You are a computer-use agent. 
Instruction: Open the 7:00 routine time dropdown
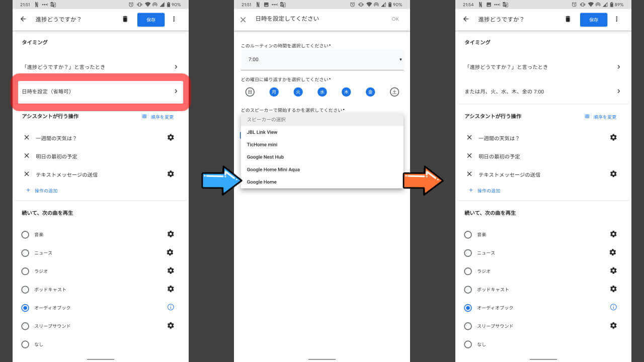pyautogui.click(x=322, y=59)
